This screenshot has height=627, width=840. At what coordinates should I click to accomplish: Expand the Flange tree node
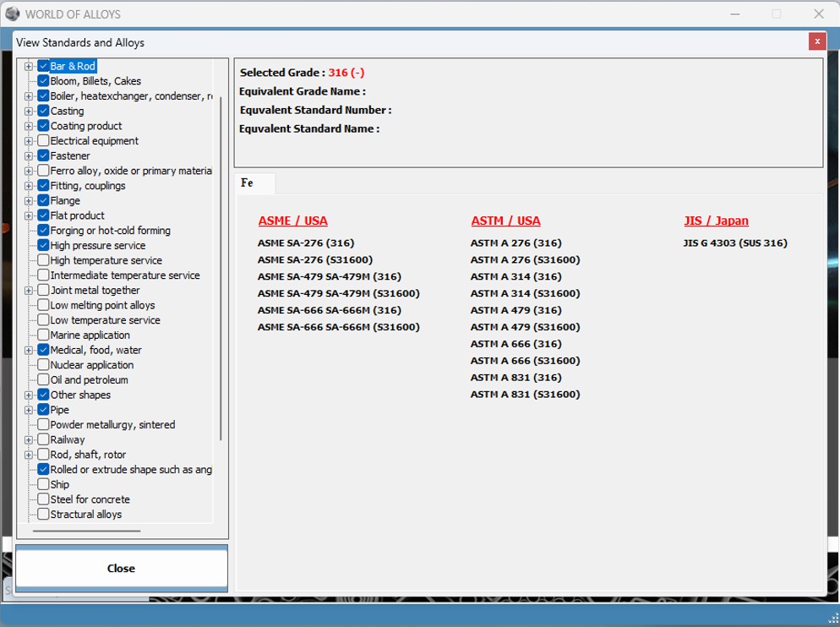[29, 201]
